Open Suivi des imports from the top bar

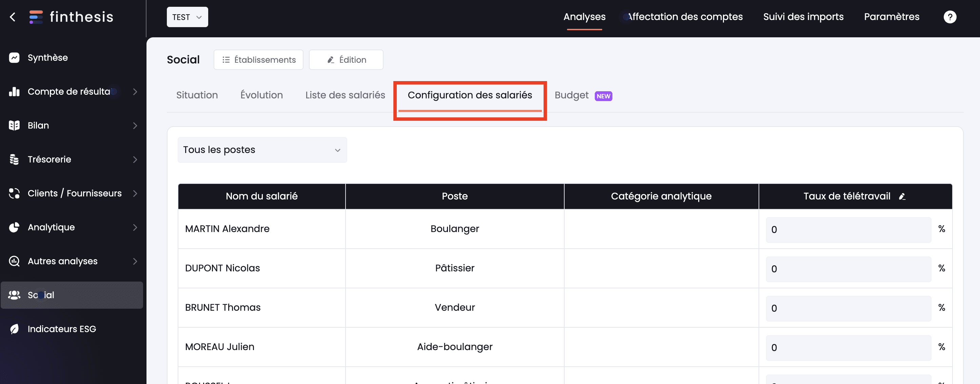[803, 17]
